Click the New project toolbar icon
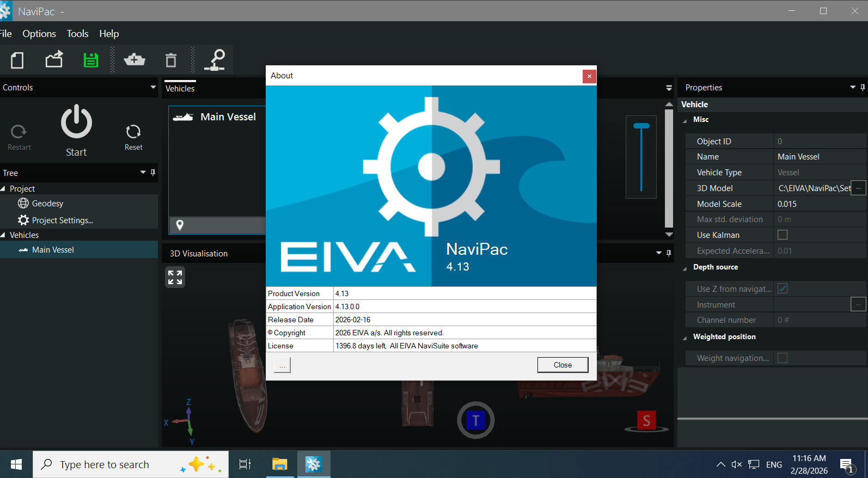 [17, 60]
